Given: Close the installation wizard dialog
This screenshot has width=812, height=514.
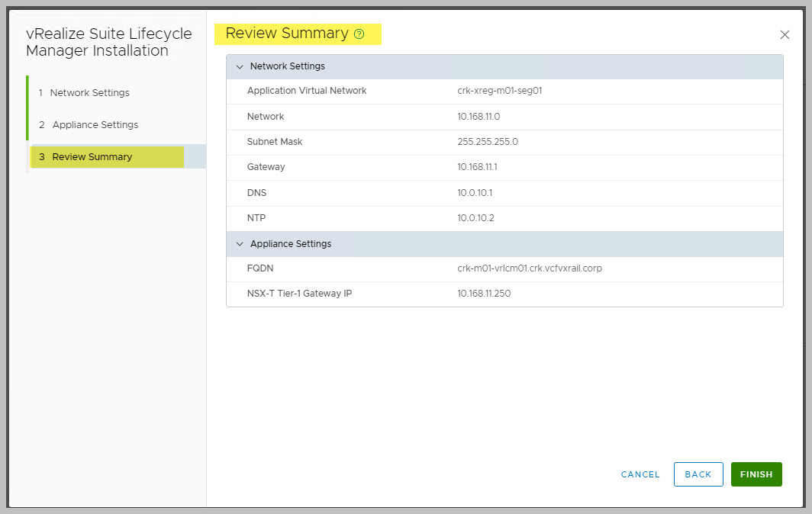Looking at the screenshot, I should 785,35.
